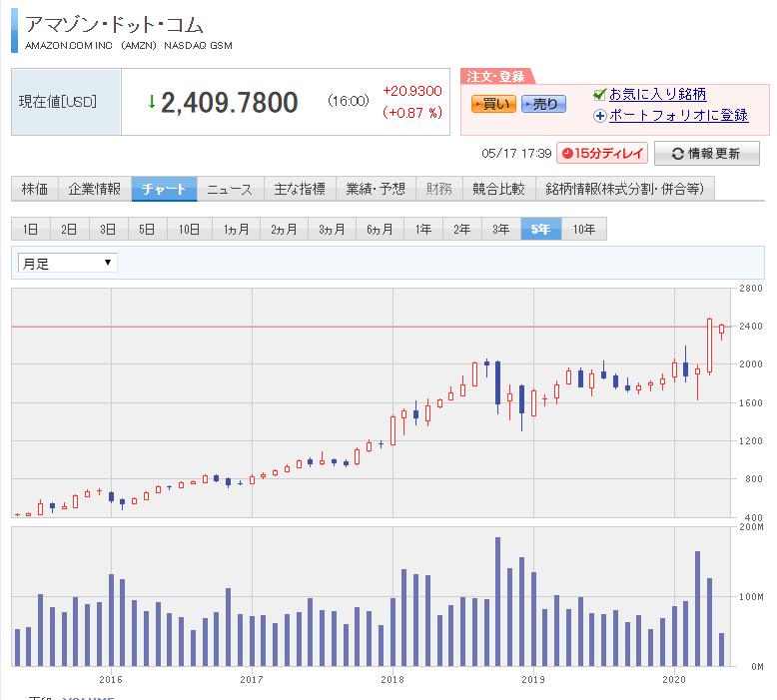Screen dimensions: 777x700
Task: Select the チャート tab
Action: [164, 189]
